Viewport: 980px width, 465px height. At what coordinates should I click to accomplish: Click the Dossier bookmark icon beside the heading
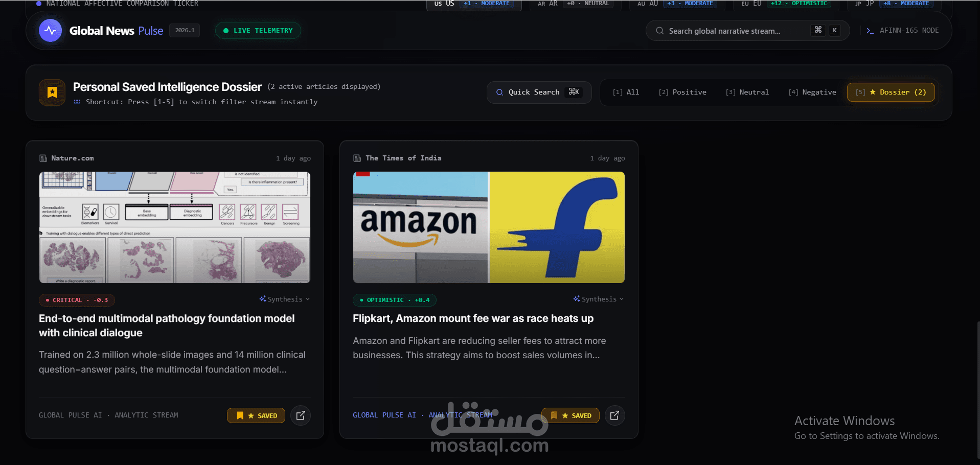pyautogui.click(x=52, y=92)
